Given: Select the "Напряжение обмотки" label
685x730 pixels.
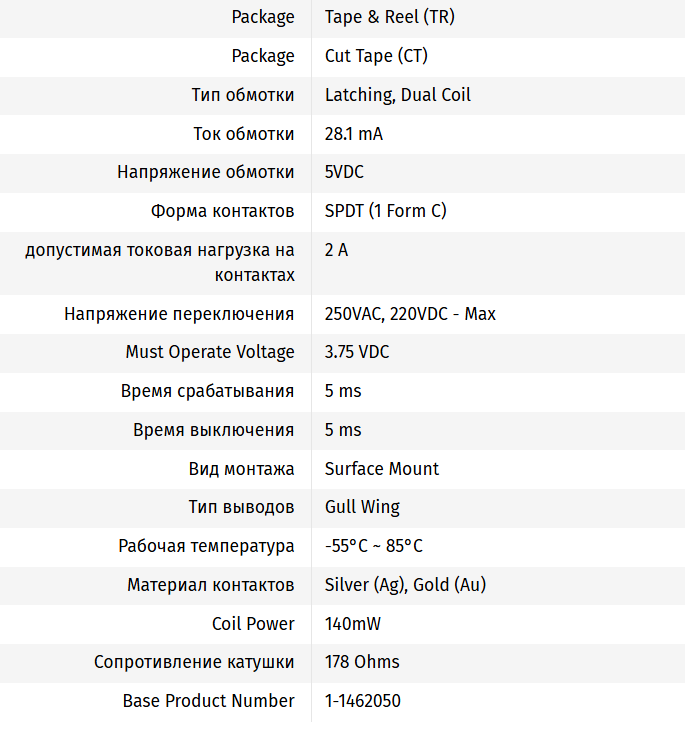Looking at the screenshot, I should point(205,172).
